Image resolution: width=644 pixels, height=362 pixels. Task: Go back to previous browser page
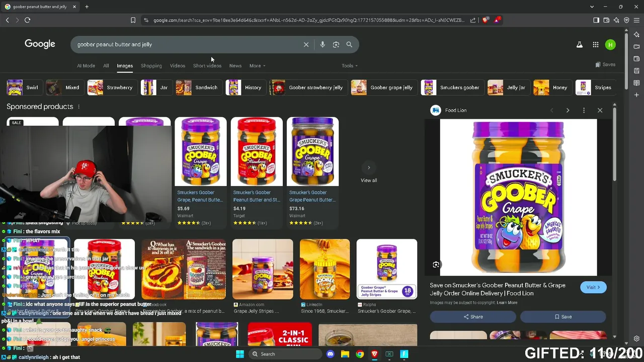[x=7, y=20]
